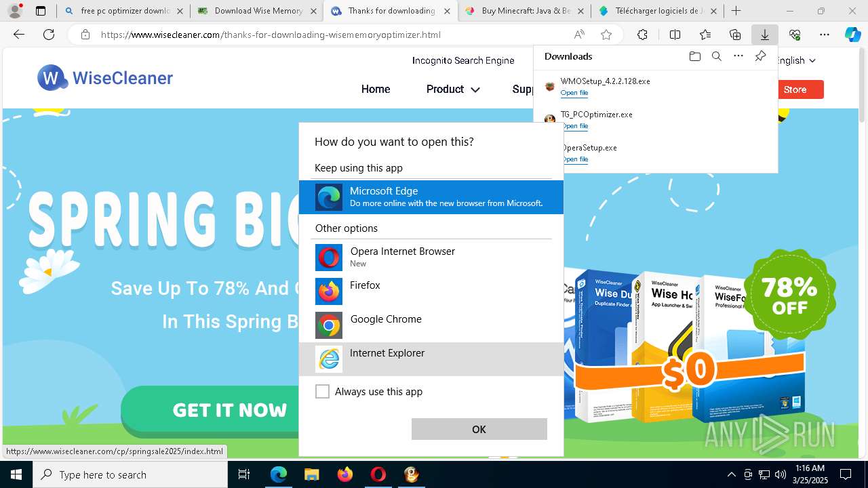Open downloads folder icon in Downloads panel
The width and height of the screenshot is (868, 488).
tap(694, 56)
